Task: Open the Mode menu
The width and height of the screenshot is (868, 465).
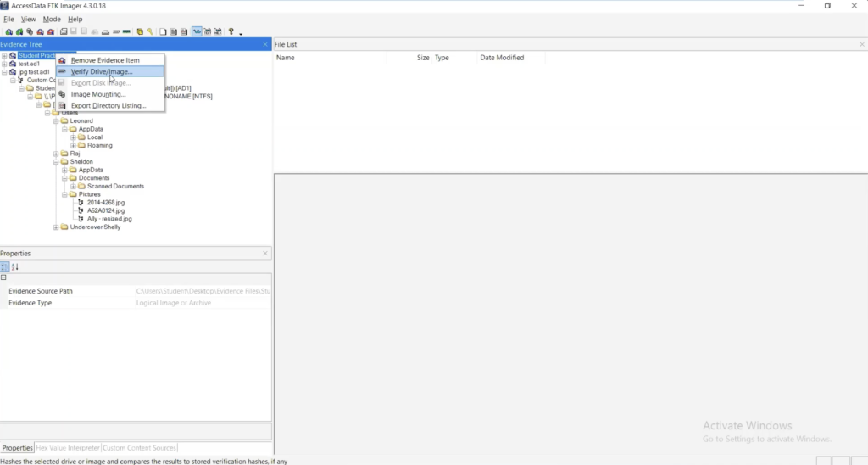Action: click(x=52, y=19)
